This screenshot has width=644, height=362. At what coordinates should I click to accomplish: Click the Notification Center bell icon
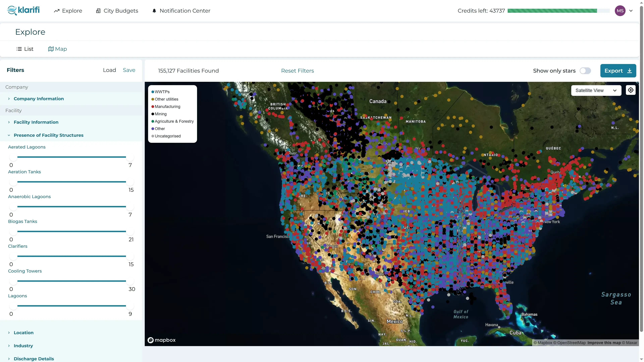pos(154,11)
